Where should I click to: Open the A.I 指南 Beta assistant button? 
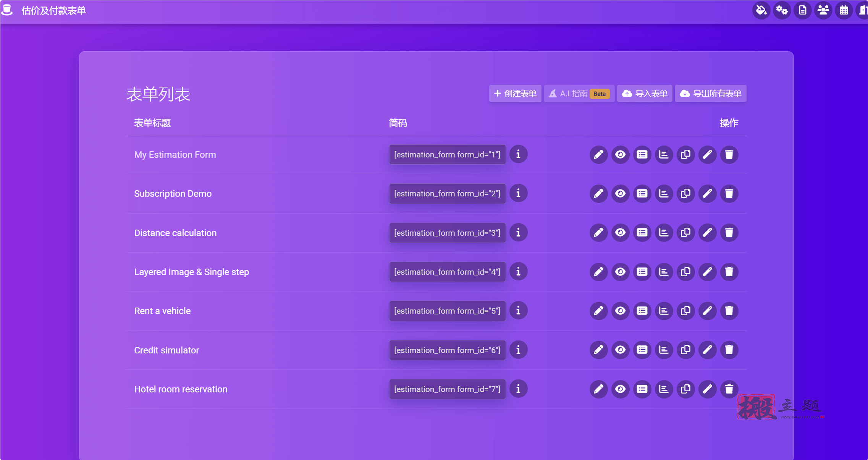[579, 94]
